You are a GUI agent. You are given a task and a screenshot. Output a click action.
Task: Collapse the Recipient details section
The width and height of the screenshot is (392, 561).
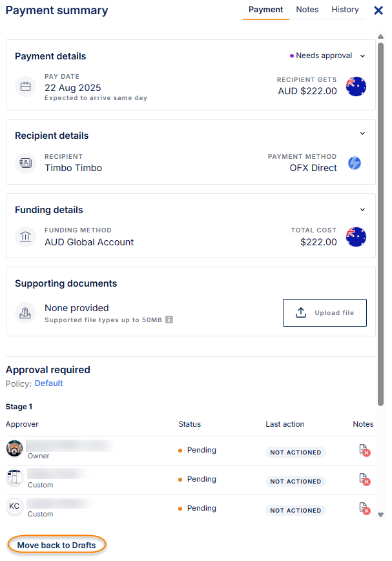click(362, 133)
